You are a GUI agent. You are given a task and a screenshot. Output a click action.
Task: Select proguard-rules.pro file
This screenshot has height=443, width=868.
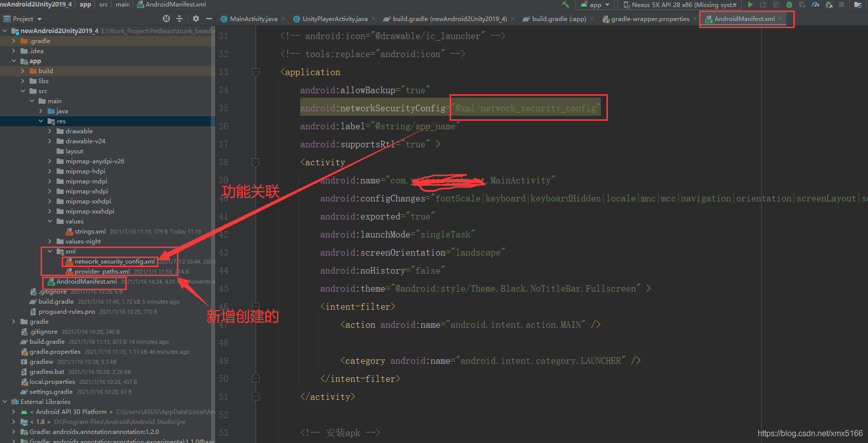[67, 312]
